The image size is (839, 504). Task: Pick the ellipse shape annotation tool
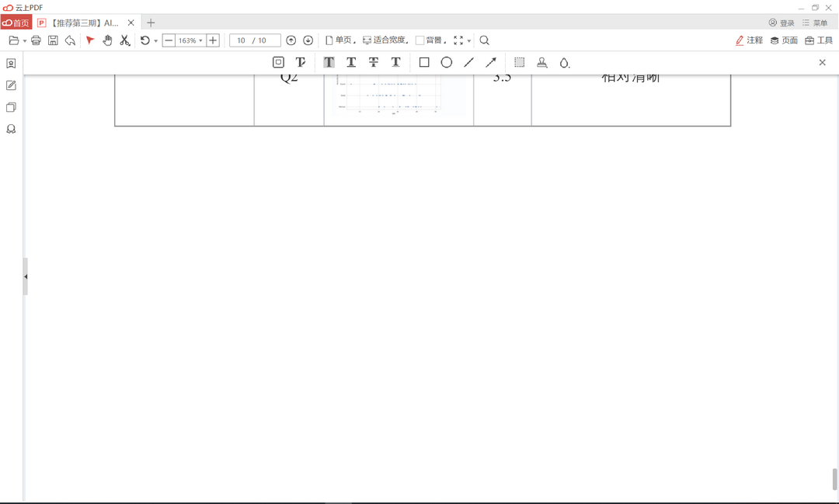coord(445,62)
